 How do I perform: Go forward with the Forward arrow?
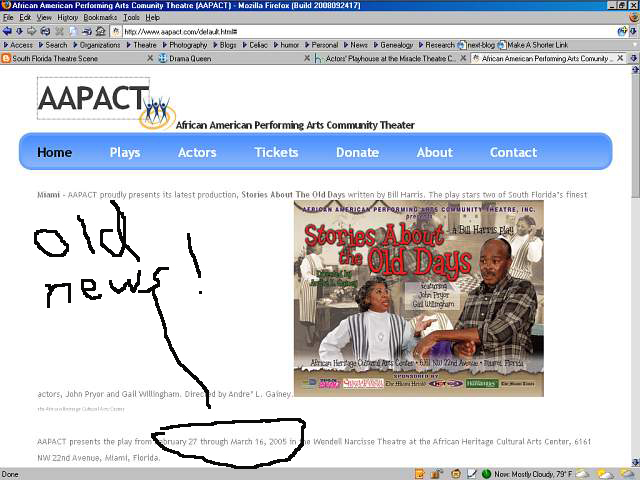click(31, 31)
